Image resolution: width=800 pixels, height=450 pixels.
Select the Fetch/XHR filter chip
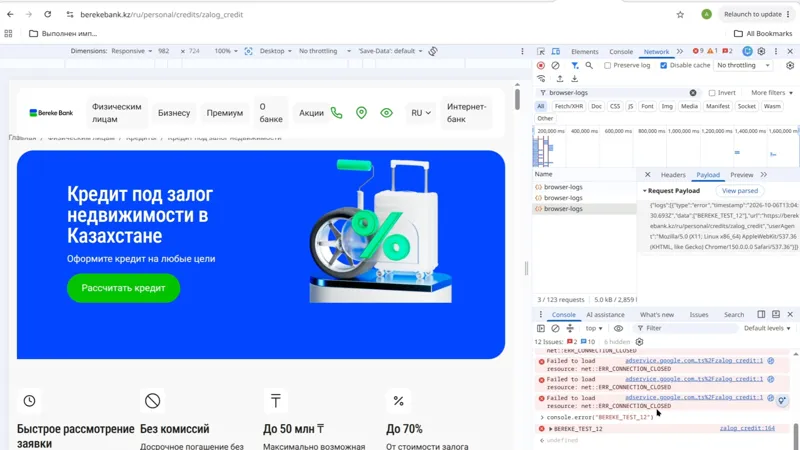point(568,106)
